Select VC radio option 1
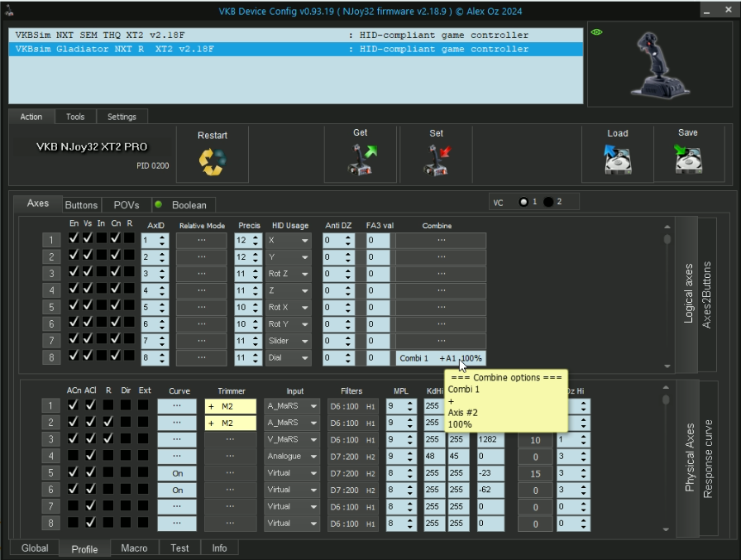This screenshot has width=741, height=560. tap(523, 202)
